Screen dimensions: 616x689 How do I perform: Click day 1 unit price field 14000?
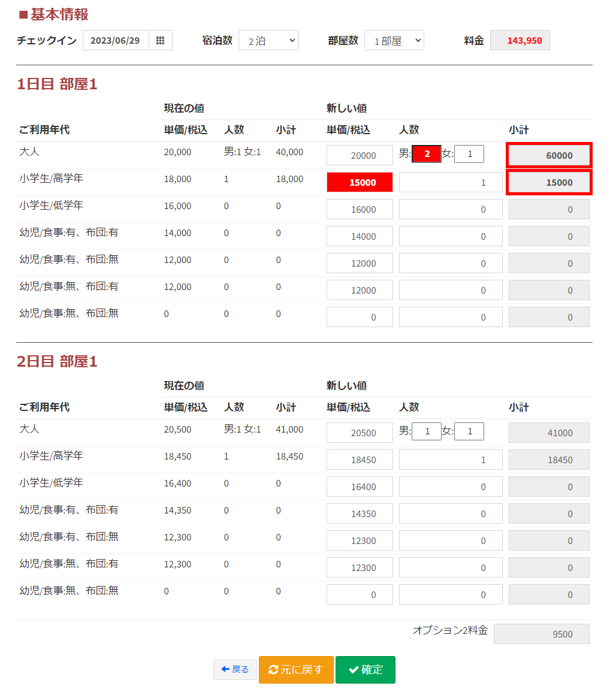(360, 237)
